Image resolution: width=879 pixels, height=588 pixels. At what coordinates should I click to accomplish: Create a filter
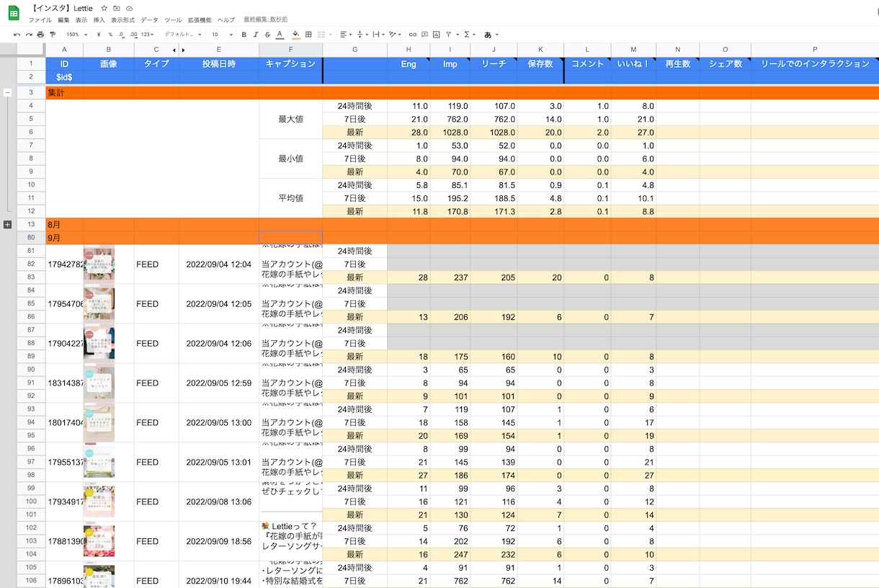[448, 34]
